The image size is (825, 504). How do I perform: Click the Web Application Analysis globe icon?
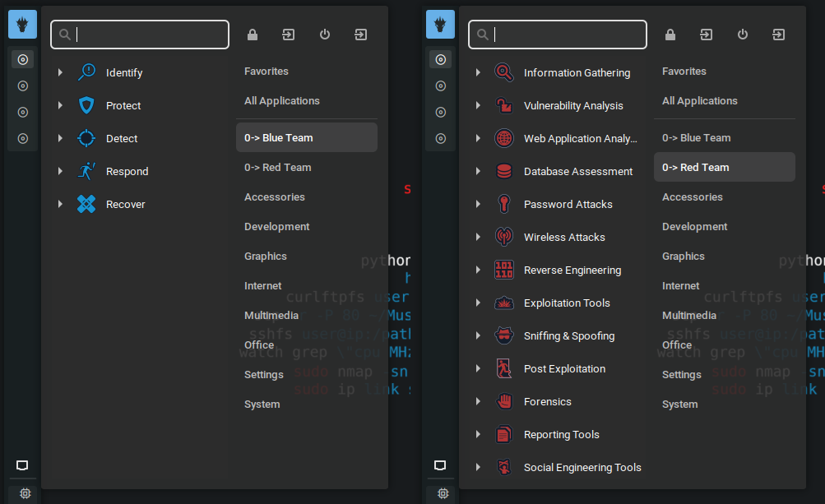tap(504, 138)
